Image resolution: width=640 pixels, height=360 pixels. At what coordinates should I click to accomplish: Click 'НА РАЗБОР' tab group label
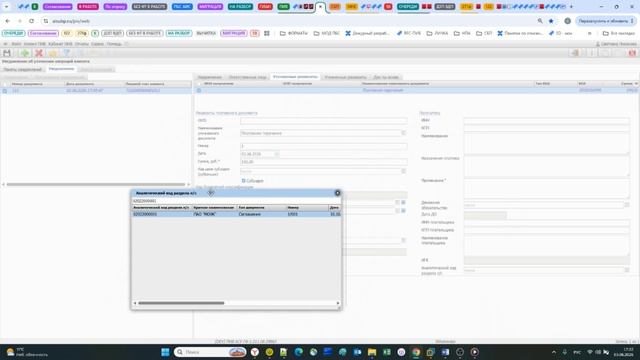click(x=240, y=7)
